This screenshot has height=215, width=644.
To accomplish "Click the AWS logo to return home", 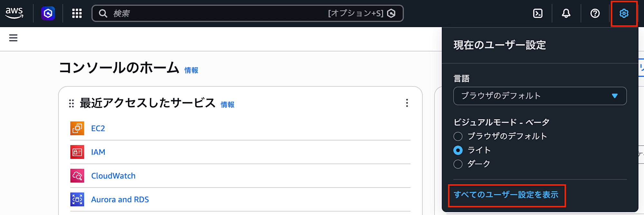I will [14, 13].
